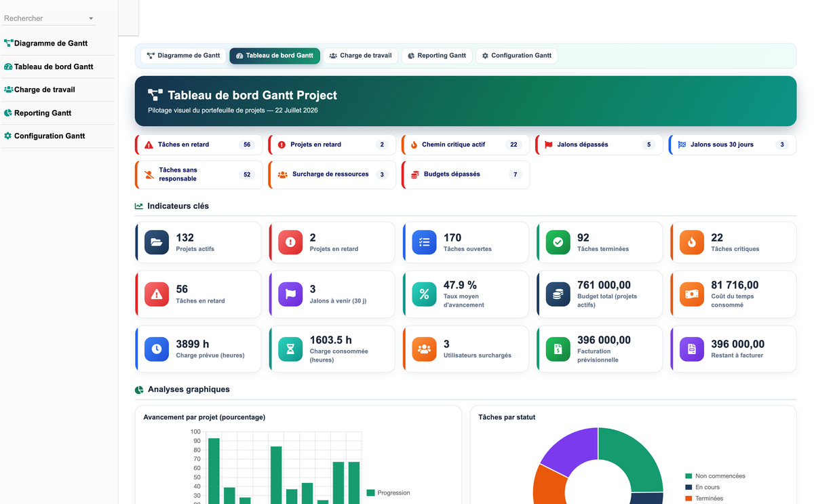
Task: Click the flame icon on Tâches critiques card
Action: coord(692,242)
